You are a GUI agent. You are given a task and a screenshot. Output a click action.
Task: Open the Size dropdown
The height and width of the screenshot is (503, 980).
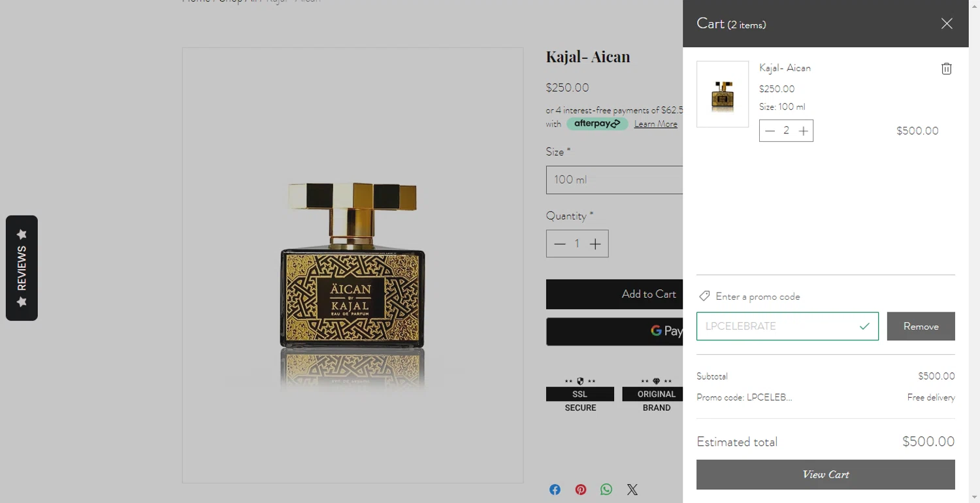tap(614, 180)
